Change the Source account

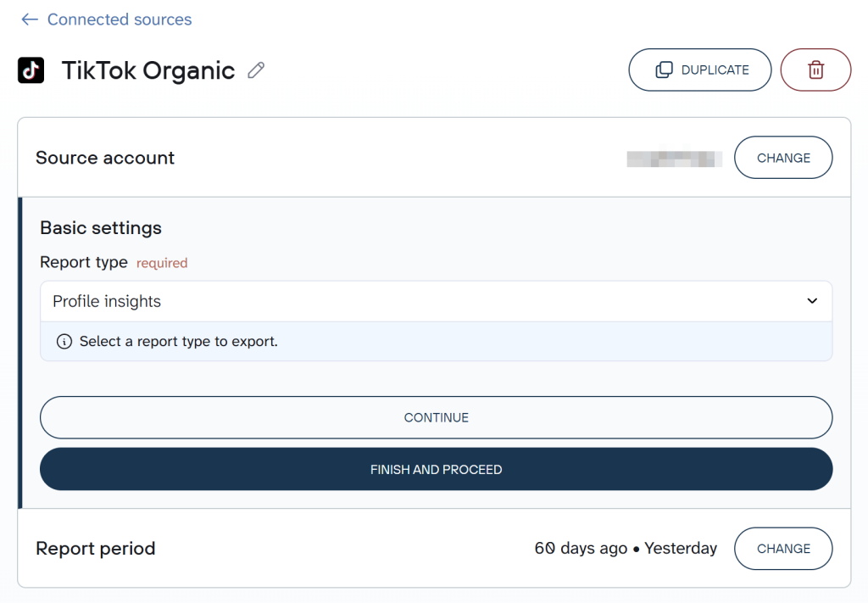[783, 158]
